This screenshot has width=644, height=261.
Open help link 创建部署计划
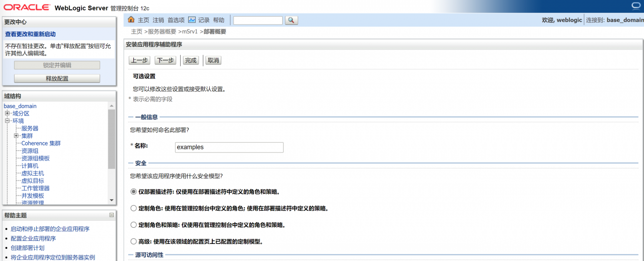(28, 248)
